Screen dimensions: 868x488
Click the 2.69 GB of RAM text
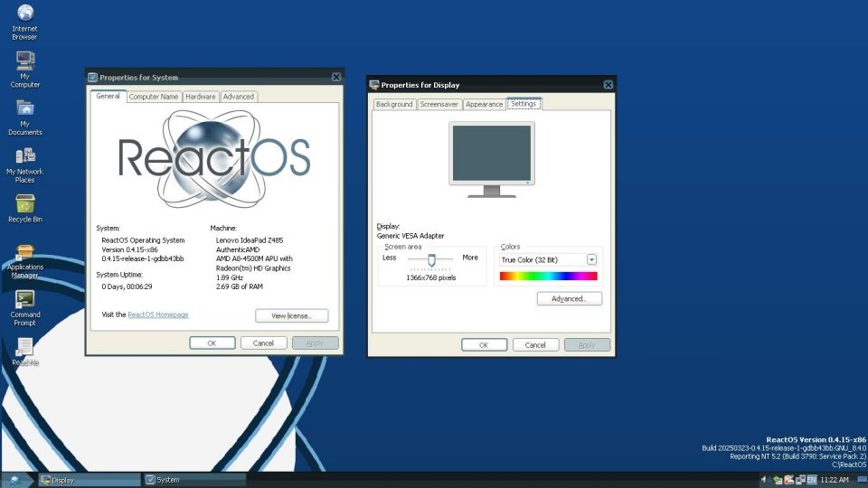(239, 286)
